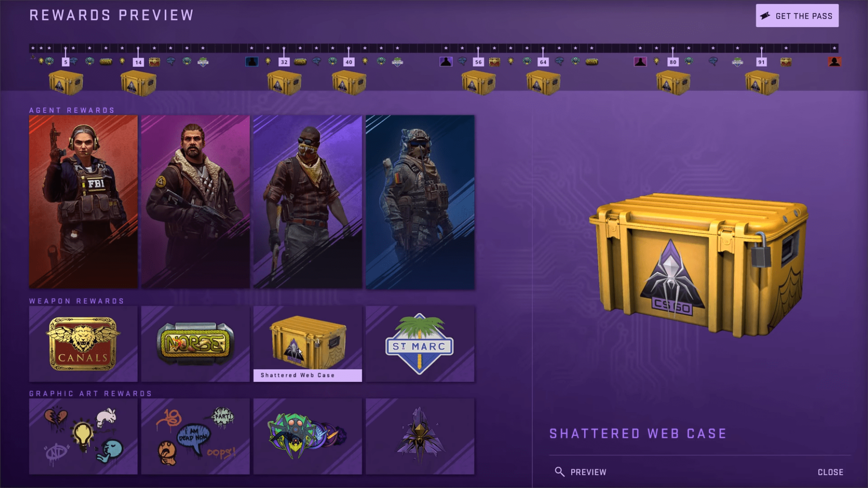The height and width of the screenshot is (488, 868).
Task: Select the St. Marc collection badge
Action: pyautogui.click(x=420, y=344)
